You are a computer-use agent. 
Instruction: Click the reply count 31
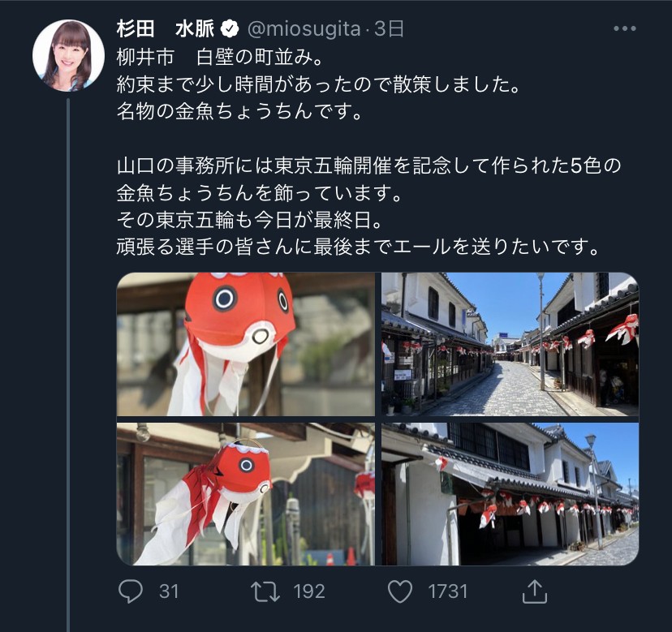point(169,591)
